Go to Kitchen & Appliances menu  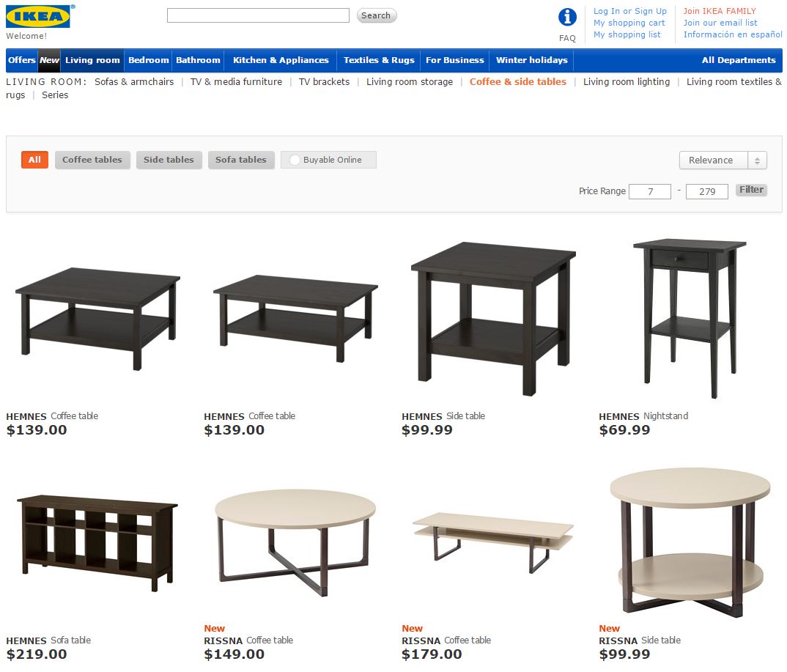pyautogui.click(x=281, y=60)
